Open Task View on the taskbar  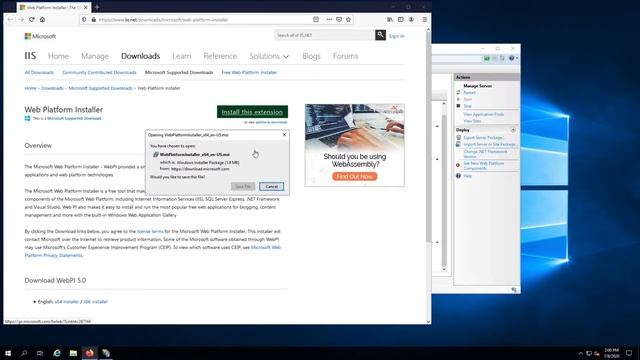40,353
